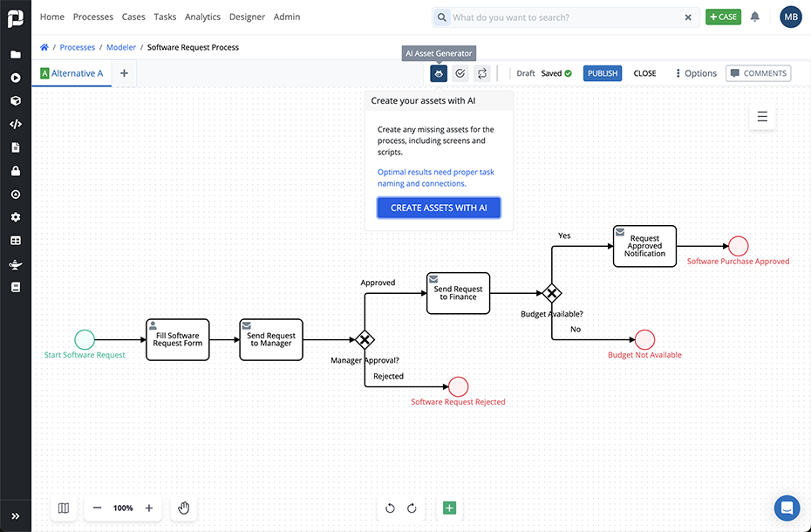Viewport: 811px width, 532px height.
Task: Open the hamburger menu on the canvas
Action: coord(762,116)
